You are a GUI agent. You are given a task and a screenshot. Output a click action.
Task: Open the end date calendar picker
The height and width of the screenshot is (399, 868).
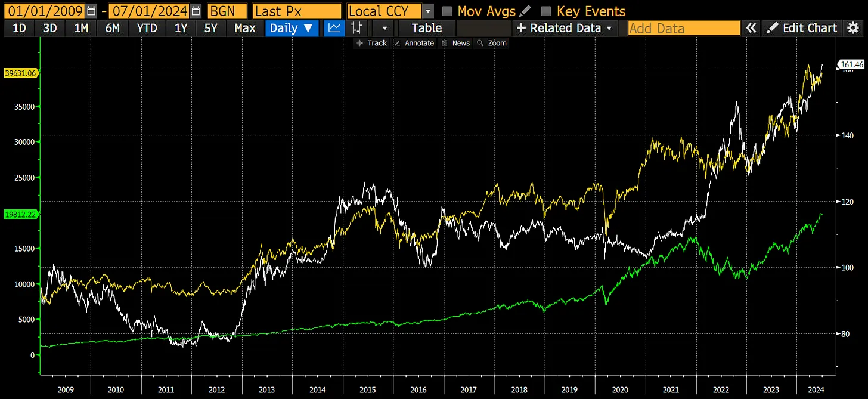coord(196,11)
